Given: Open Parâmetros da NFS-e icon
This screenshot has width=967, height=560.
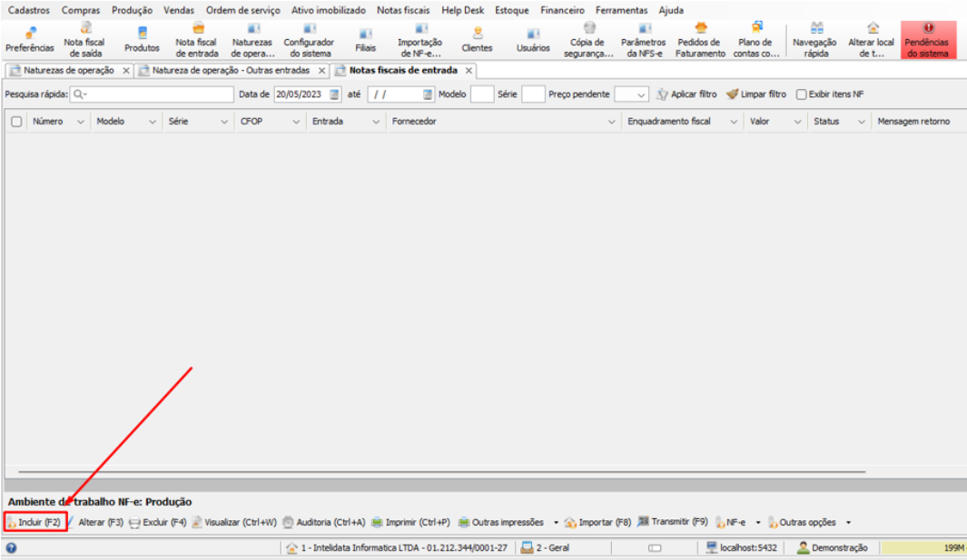Looking at the screenshot, I should pos(643,39).
